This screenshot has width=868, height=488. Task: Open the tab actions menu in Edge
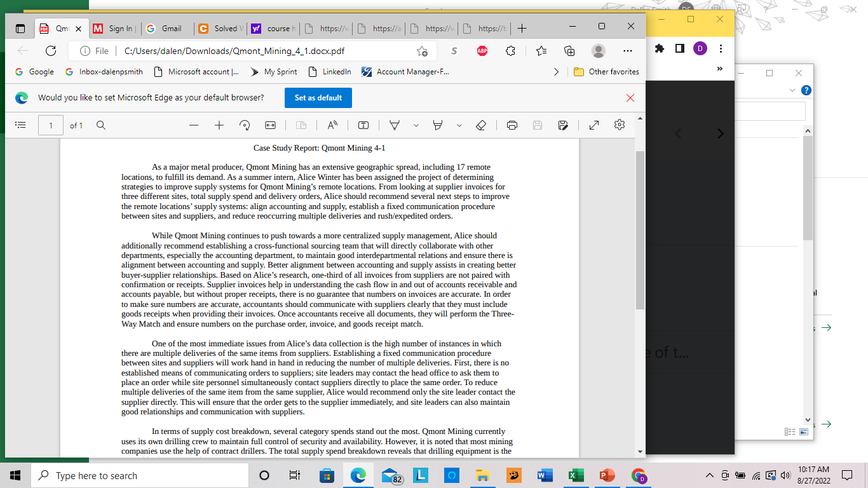pyautogui.click(x=20, y=29)
